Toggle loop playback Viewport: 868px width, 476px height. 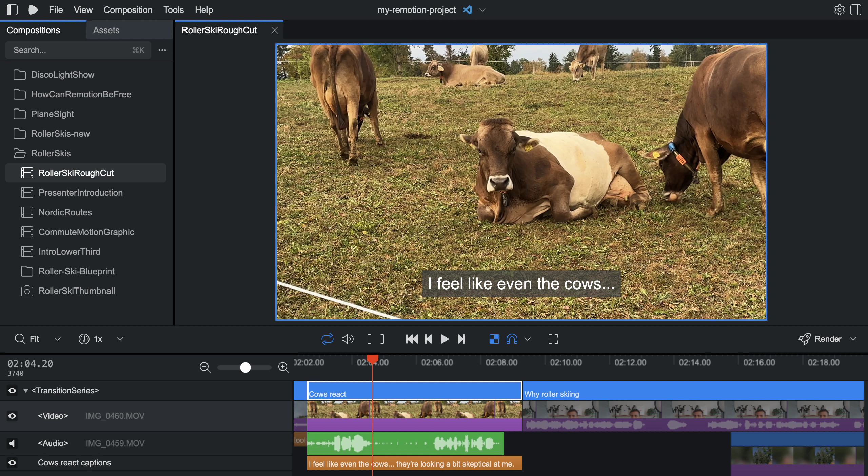[x=328, y=339]
